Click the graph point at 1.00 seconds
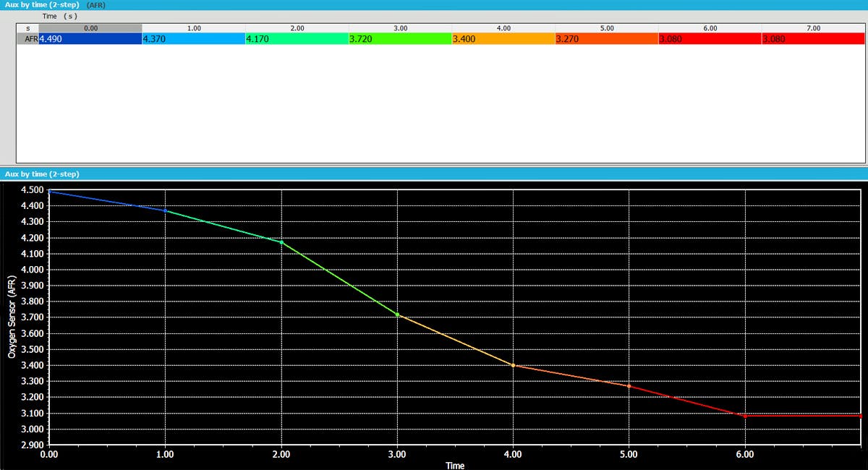868x470 pixels. pos(166,210)
